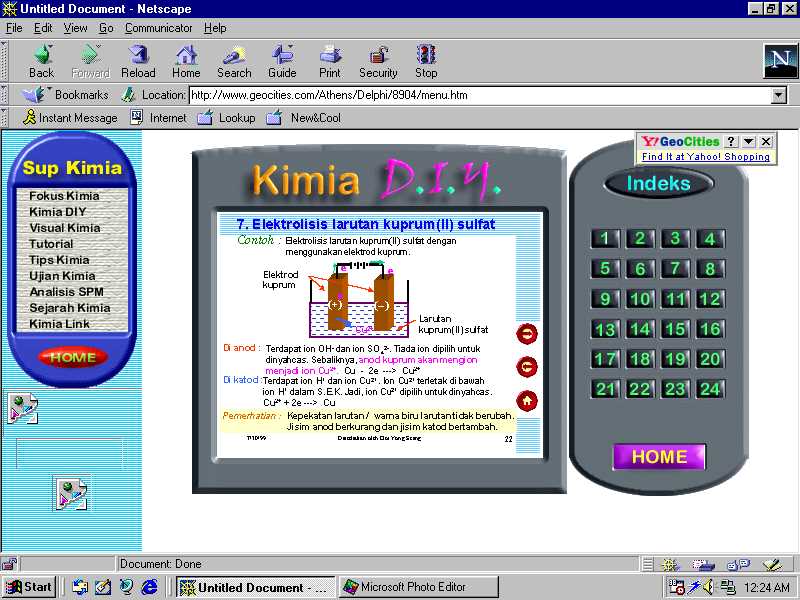Click the Stop loading icon
800x600 pixels.
[426, 61]
